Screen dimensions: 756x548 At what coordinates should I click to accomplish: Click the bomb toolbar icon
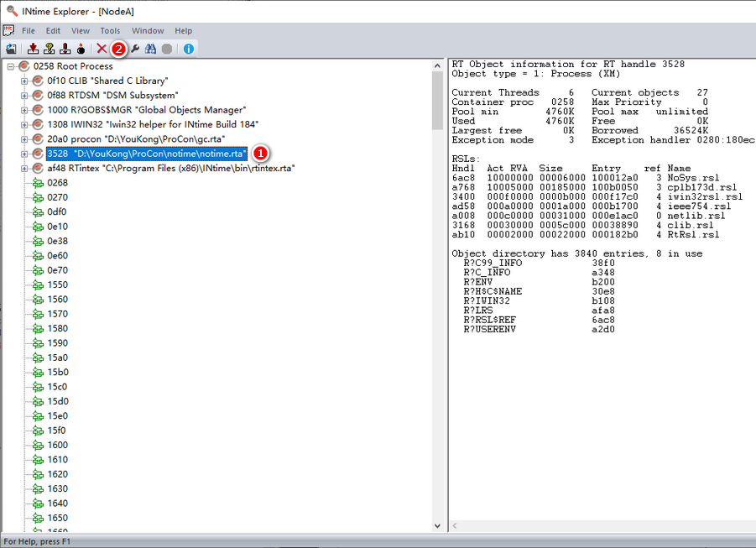click(x=81, y=49)
